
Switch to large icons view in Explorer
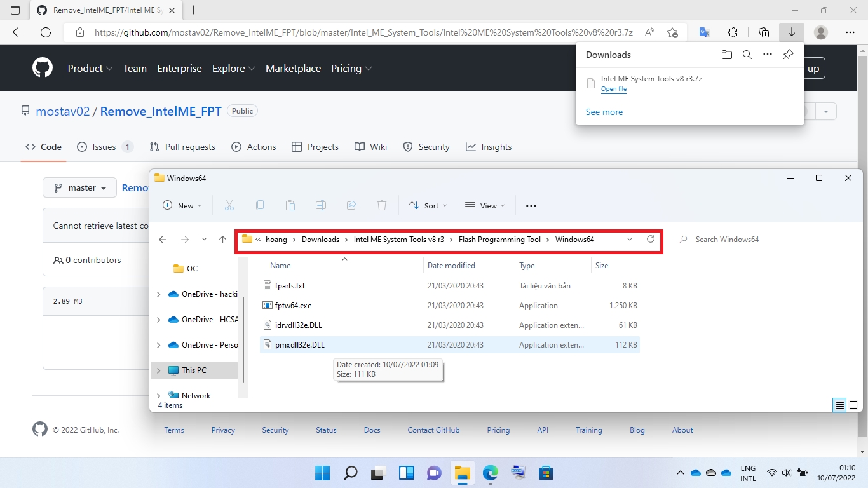point(853,405)
